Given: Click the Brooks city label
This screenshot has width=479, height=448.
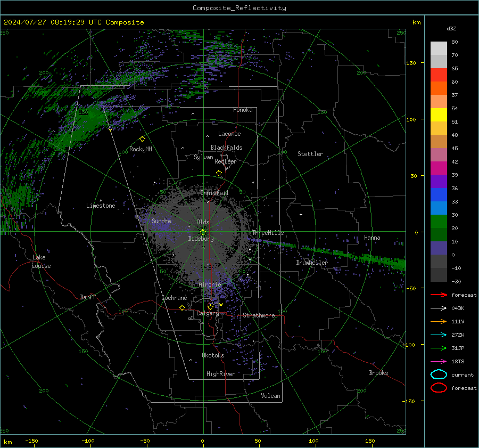Looking at the screenshot, I should click(378, 373).
